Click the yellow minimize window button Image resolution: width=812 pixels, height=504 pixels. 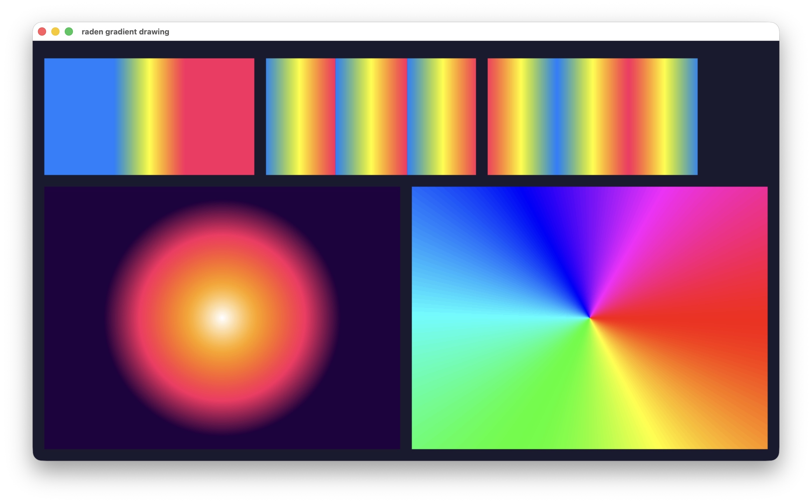(x=55, y=32)
